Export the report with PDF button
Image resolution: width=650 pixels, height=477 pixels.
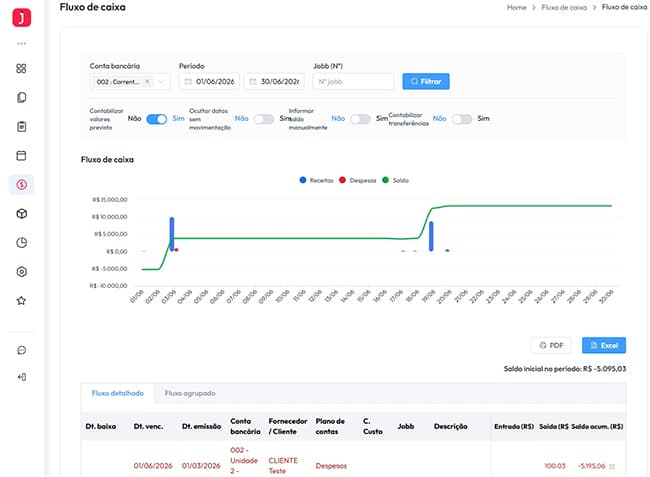tap(551, 345)
